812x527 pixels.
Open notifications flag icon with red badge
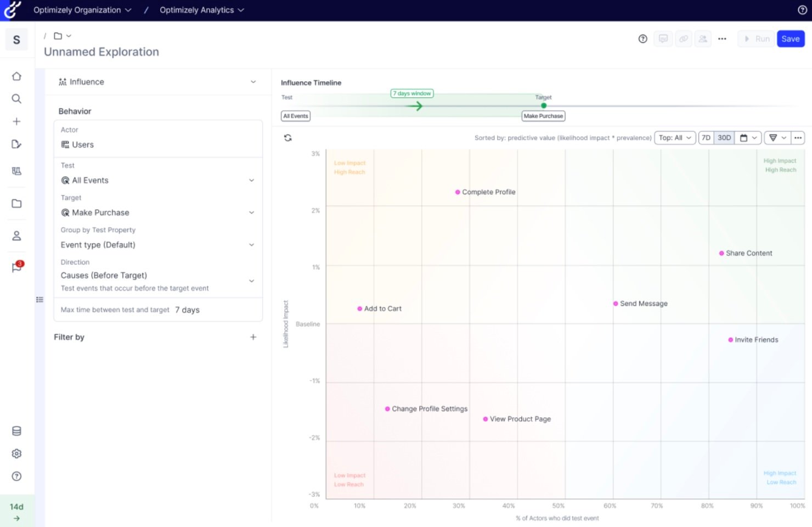click(x=16, y=267)
